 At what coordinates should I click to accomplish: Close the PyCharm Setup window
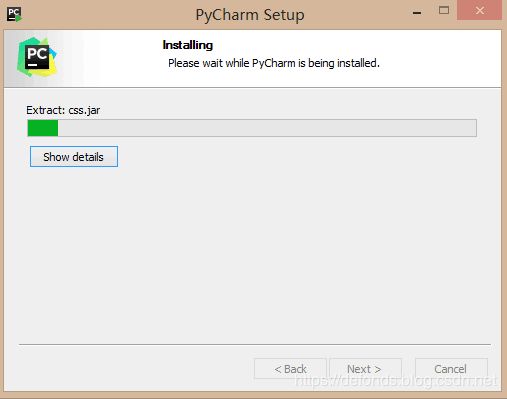pyautogui.click(x=479, y=10)
